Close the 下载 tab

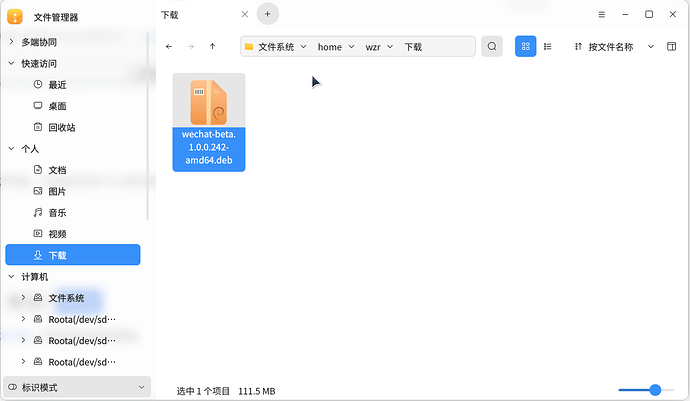pyautogui.click(x=245, y=14)
